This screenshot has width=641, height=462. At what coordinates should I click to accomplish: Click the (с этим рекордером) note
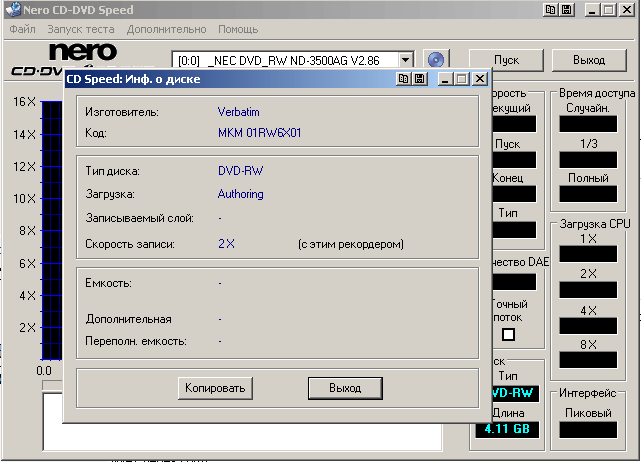[x=351, y=244]
